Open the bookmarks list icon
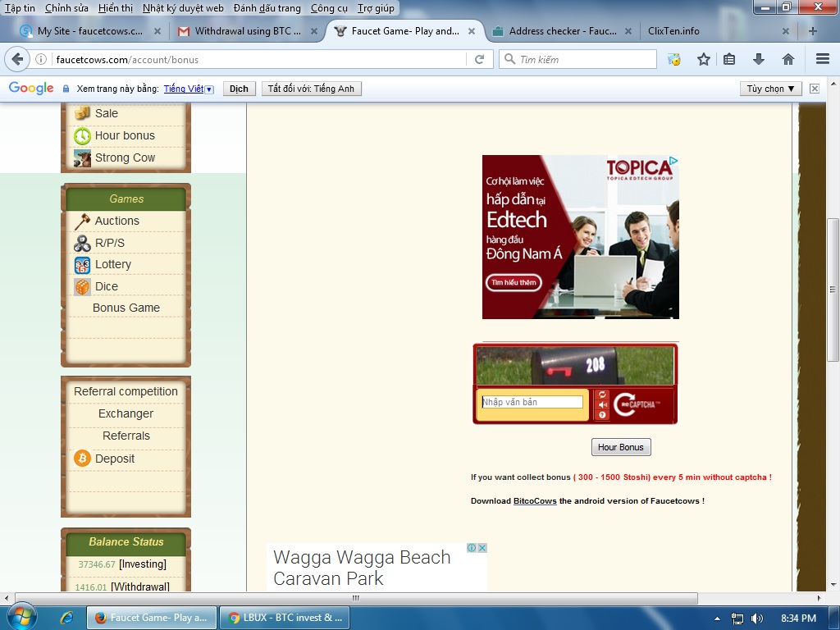The image size is (840, 630). coord(729,59)
